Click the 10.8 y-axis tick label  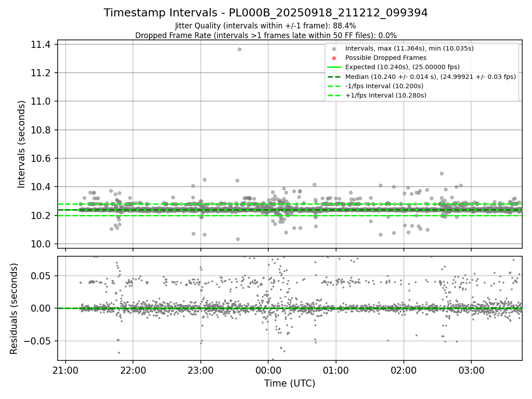[40, 130]
